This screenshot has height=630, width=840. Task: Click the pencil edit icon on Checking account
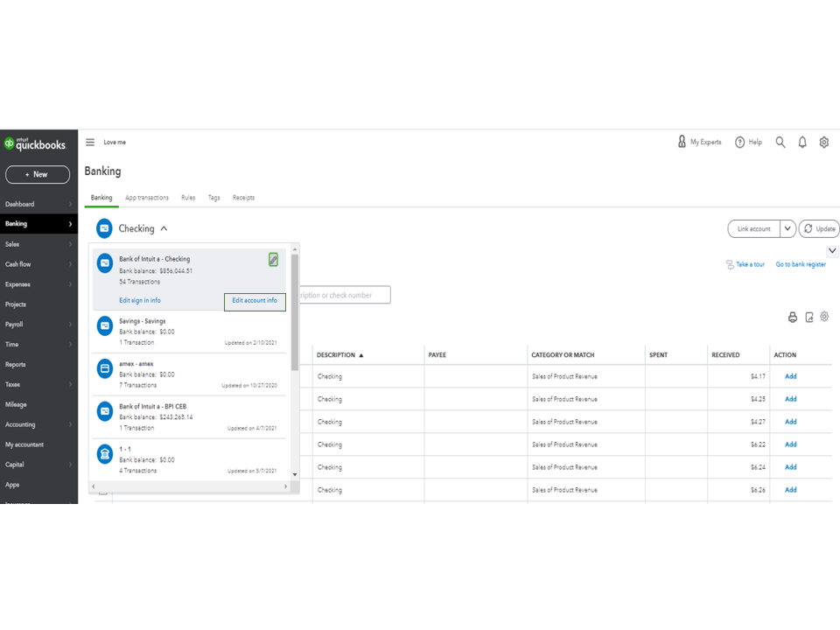273,260
